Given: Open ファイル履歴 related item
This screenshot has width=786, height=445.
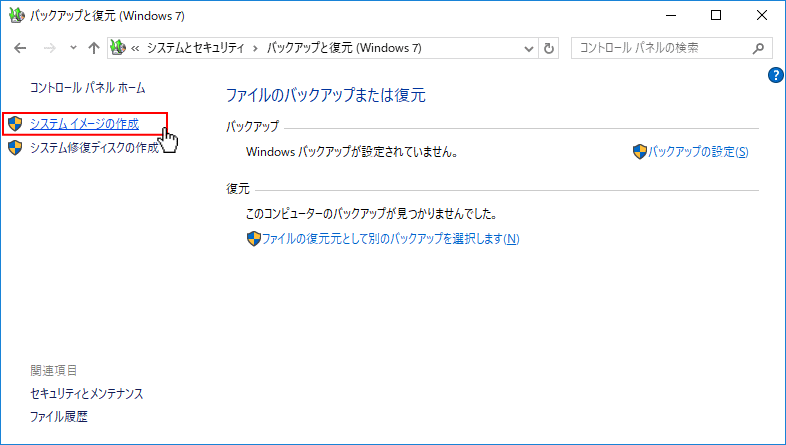Looking at the screenshot, I should coord(59,416).
